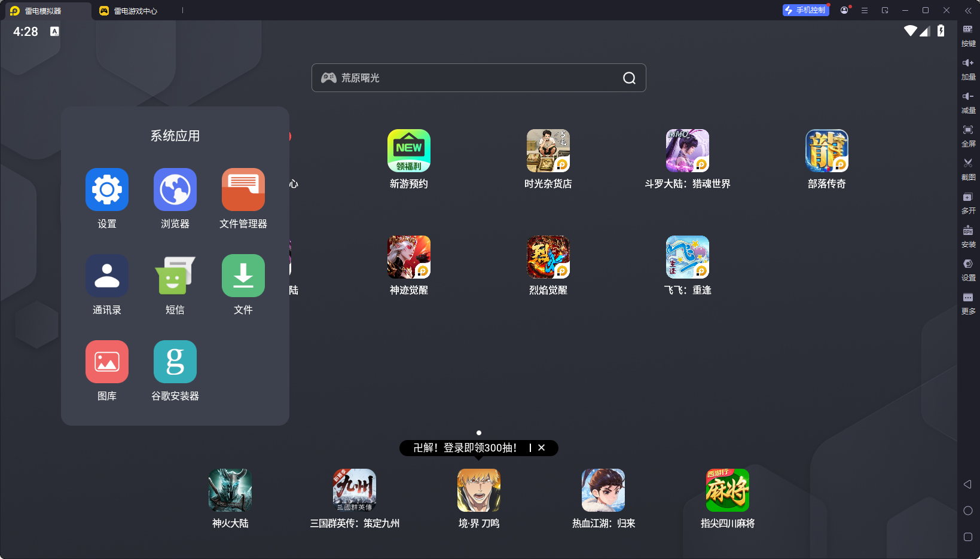Open the hamburger menu in title bar
This screenshot has height=559, width=980.
[x=865, y=10]
